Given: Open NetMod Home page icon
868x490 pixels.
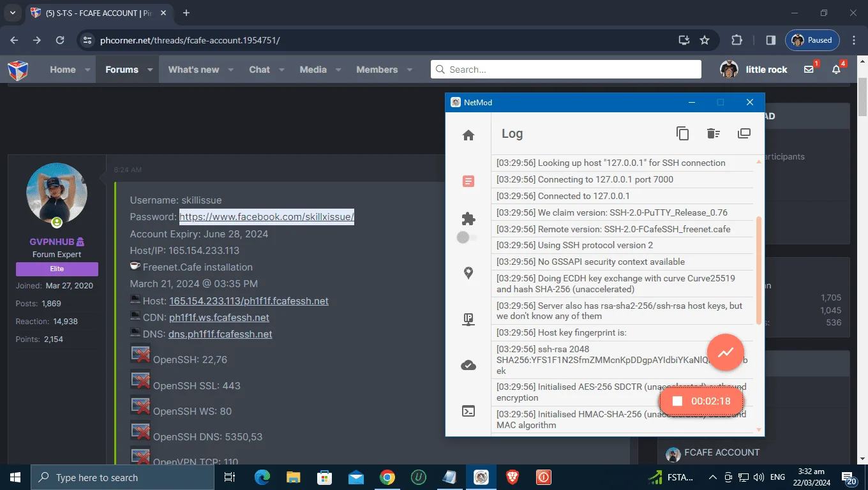Looking at the screenshot, I should pos(468,135).
